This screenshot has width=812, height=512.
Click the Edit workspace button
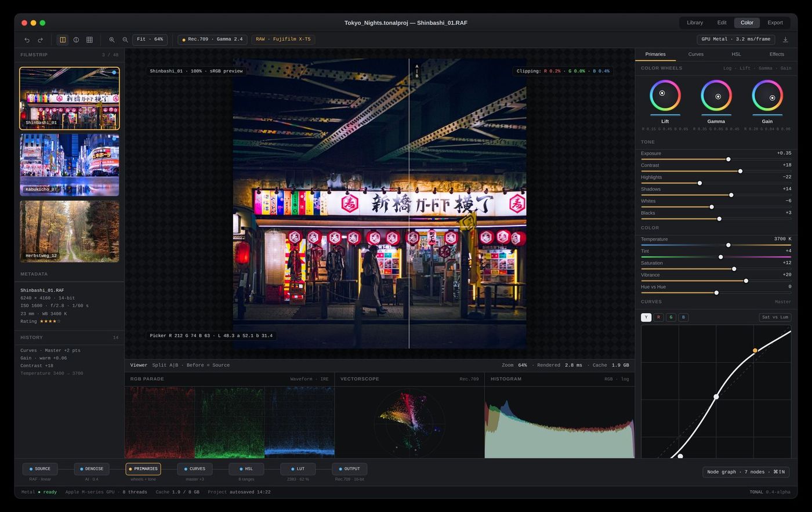pyautogui.click(x=722, y=23)
